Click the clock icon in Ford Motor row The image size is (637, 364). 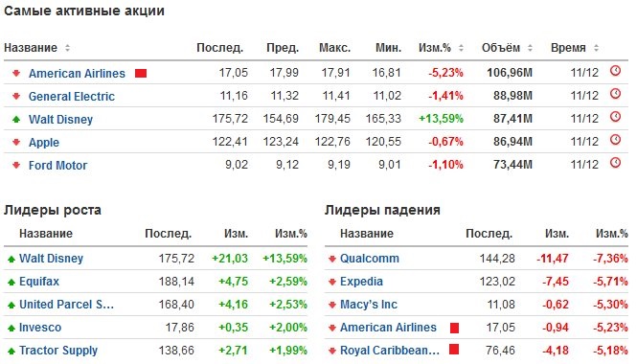pyautogui.click(x=616, y=163)
